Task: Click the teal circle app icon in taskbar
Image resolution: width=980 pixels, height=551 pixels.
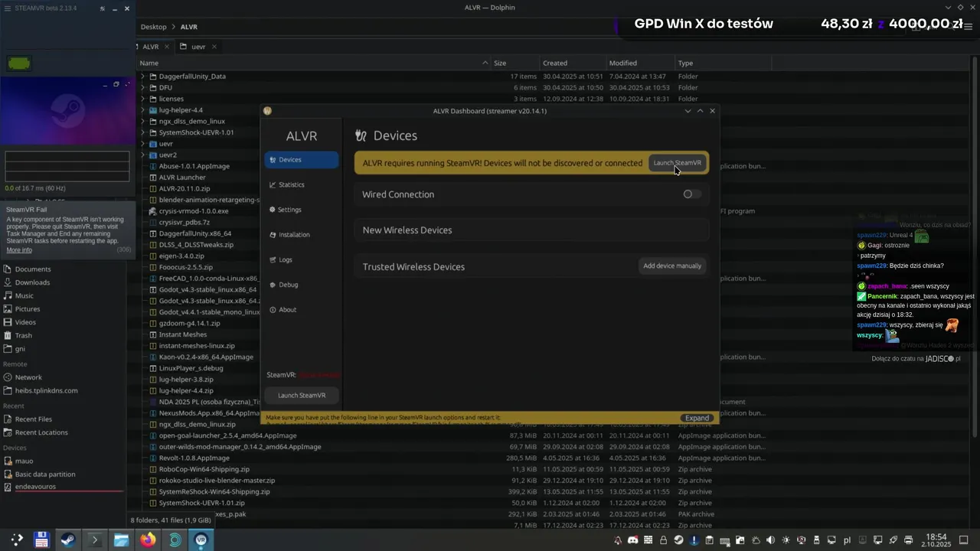Action: pos(175,540)
